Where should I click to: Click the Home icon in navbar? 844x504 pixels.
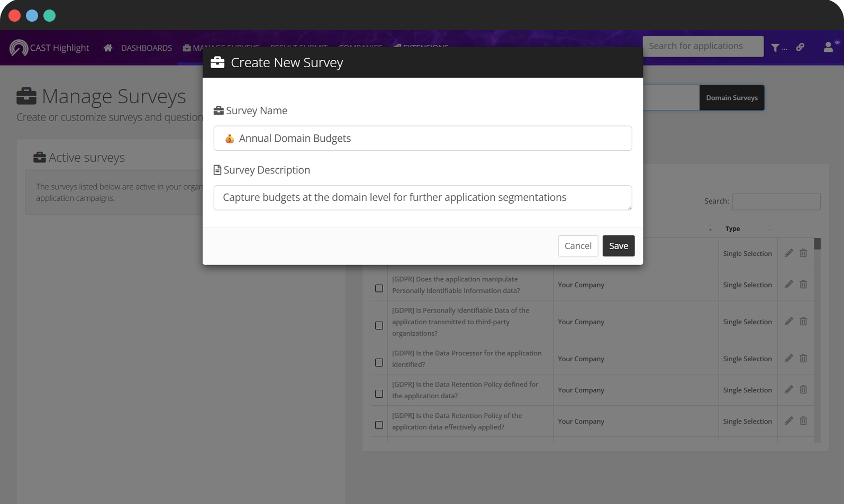tap(108, 48)
